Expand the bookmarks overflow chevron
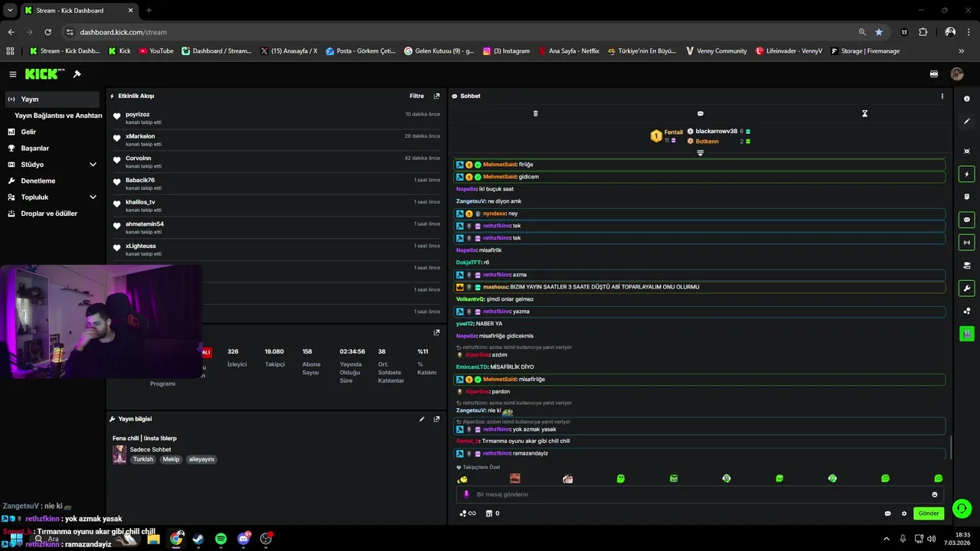 [962, 51]
